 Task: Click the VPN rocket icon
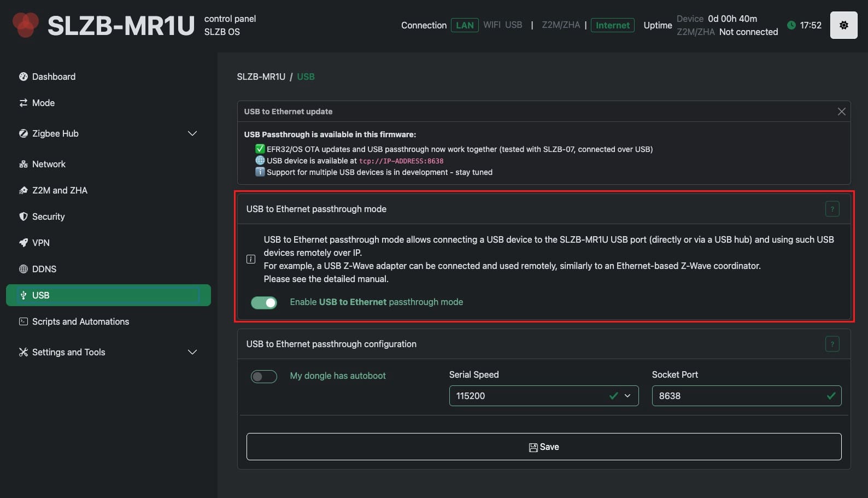tap(23, 243)
